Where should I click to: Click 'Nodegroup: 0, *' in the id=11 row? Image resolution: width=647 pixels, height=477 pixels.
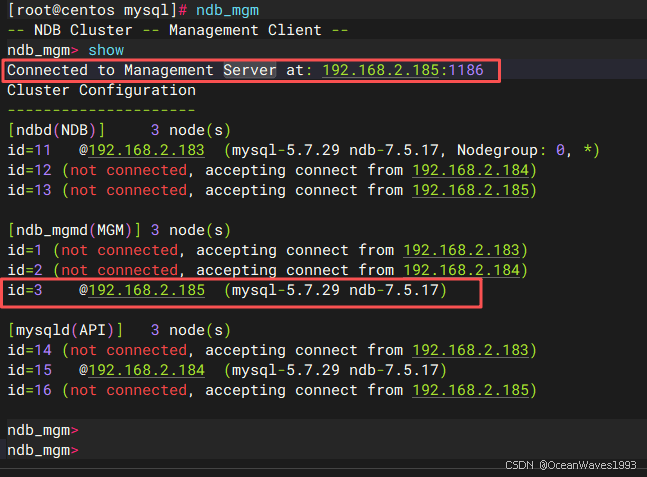[523, 150]
